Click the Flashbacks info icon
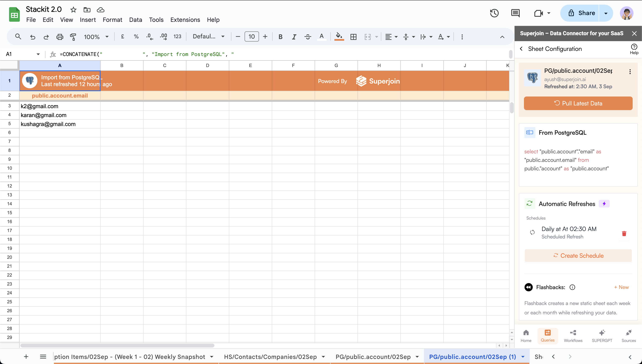Image resolution: width=642 pixels, height=364 pixels. (572, 287)
